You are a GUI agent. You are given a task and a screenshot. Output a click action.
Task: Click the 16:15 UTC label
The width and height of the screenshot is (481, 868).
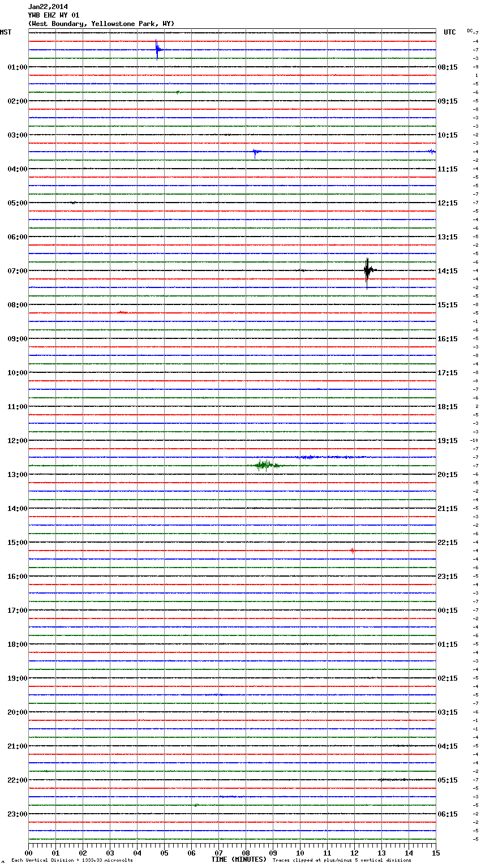point(448,339)
